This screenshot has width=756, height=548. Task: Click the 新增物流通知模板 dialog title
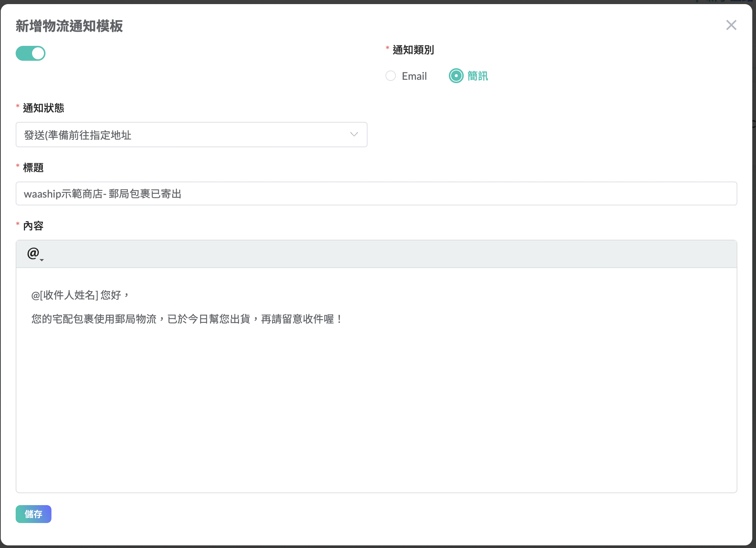(x=69, y=26)
